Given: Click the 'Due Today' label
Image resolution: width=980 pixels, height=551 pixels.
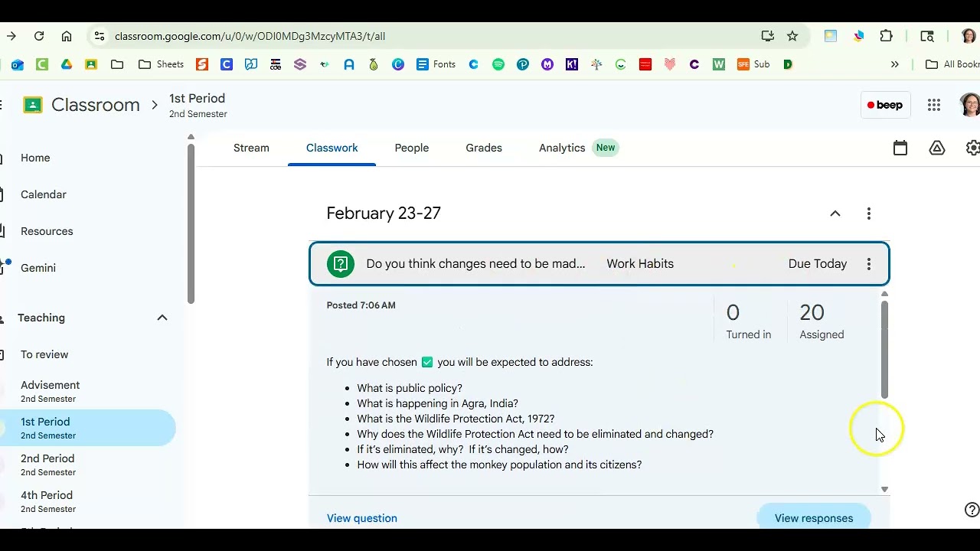Looking at the screenshot, I should click(817, 264).
